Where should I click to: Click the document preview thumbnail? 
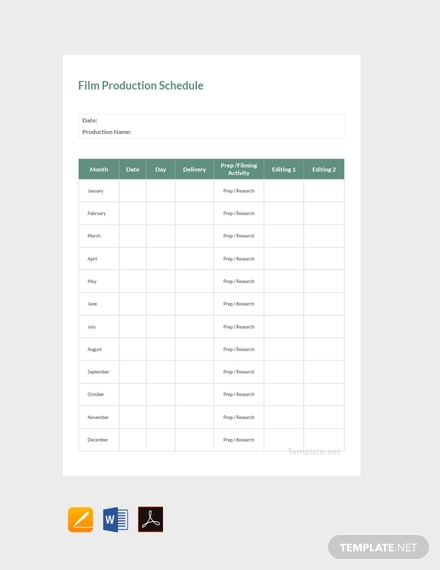[212, 265]
